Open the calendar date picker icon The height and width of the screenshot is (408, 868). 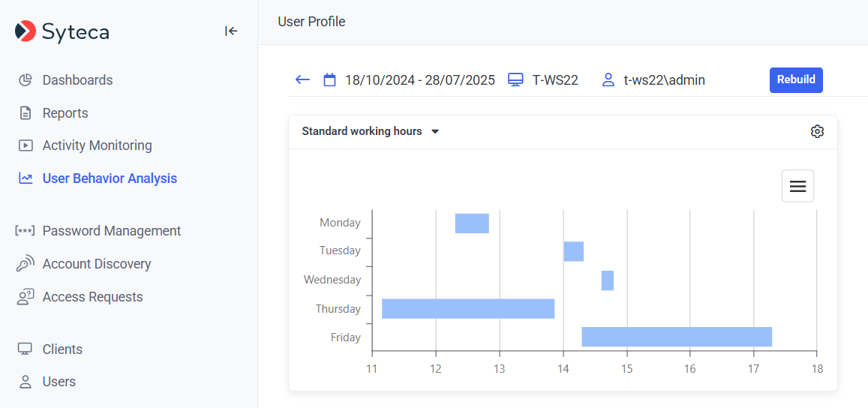pyautogui.click(x=329, y=80)
